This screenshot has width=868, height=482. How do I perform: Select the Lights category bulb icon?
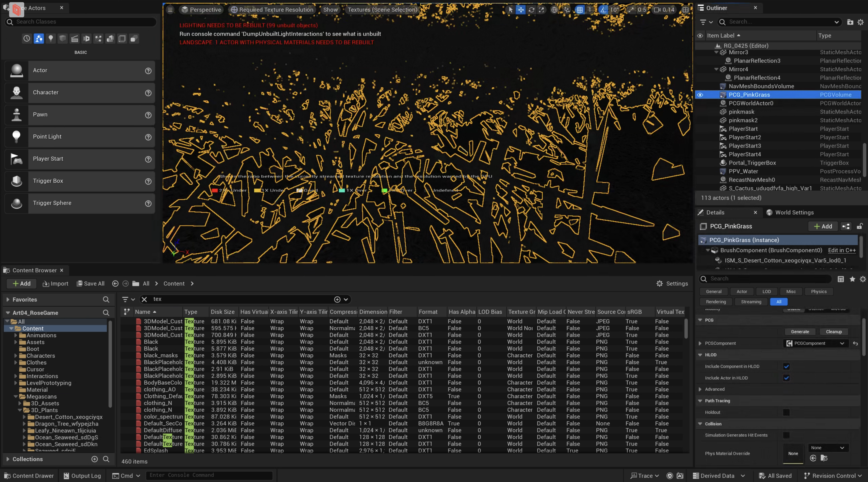pyautogui.click(x=51, y=38)
